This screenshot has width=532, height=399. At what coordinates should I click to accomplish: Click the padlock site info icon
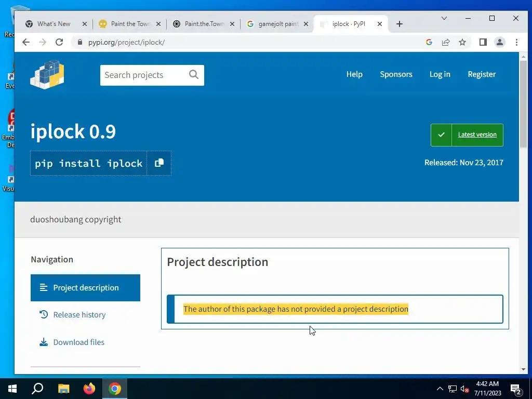[x=79, y=42]
